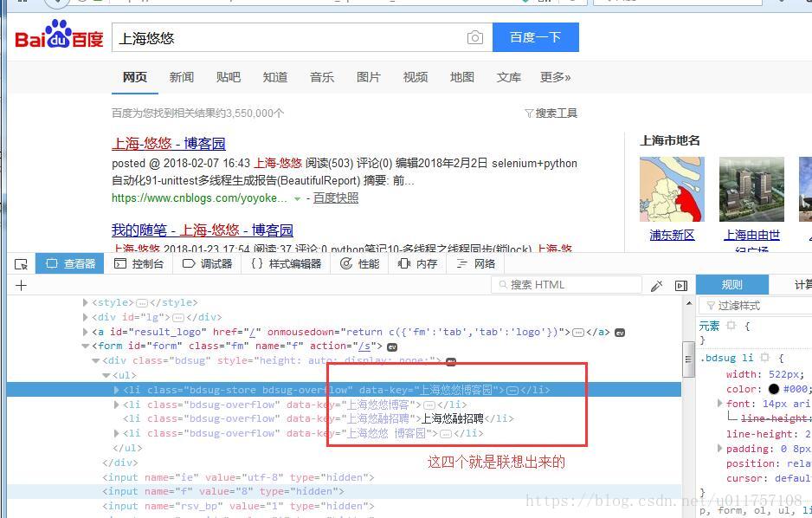Open the 我的随笔 - 上海-悠悠 result
812x518 pixels.
pos(203,230)
